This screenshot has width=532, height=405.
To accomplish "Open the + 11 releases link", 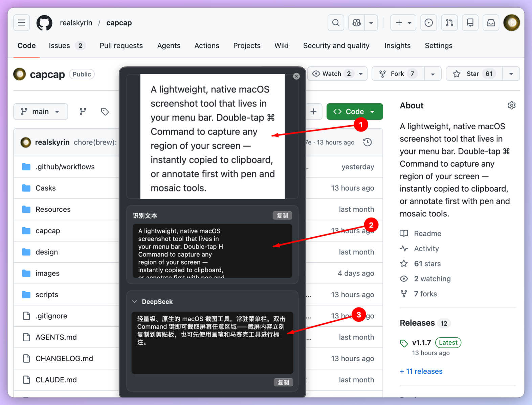I will point(421,371).
